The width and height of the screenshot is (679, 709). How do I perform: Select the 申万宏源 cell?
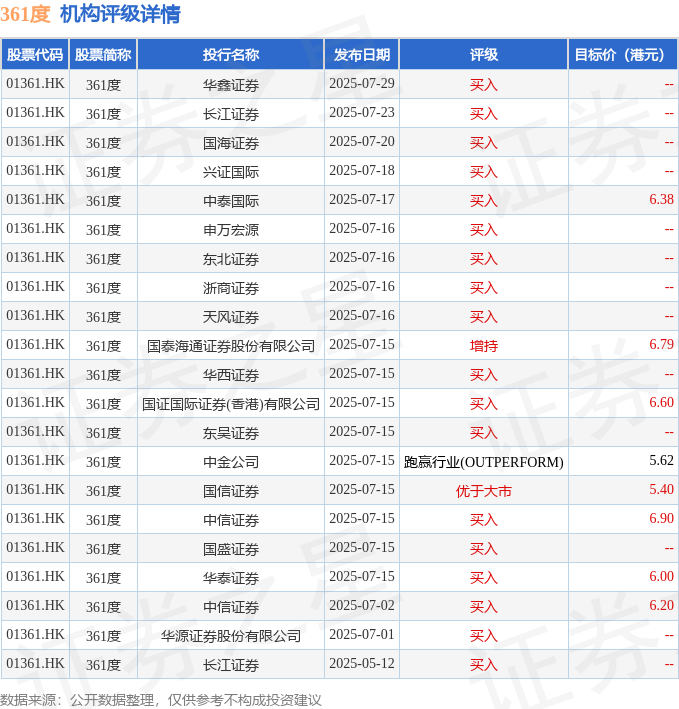231,230
